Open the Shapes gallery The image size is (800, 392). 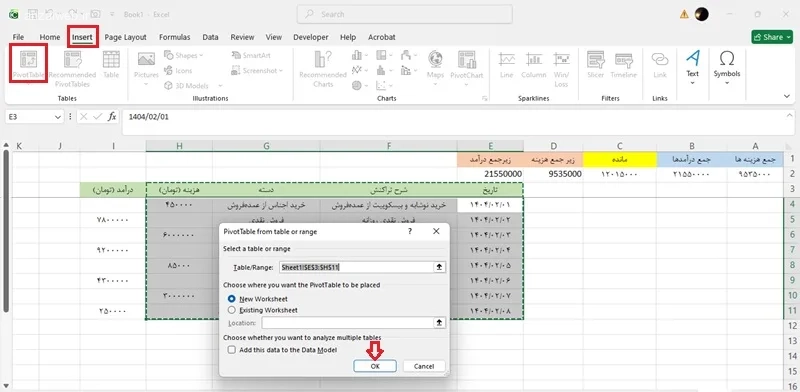(x=184, y=55)
